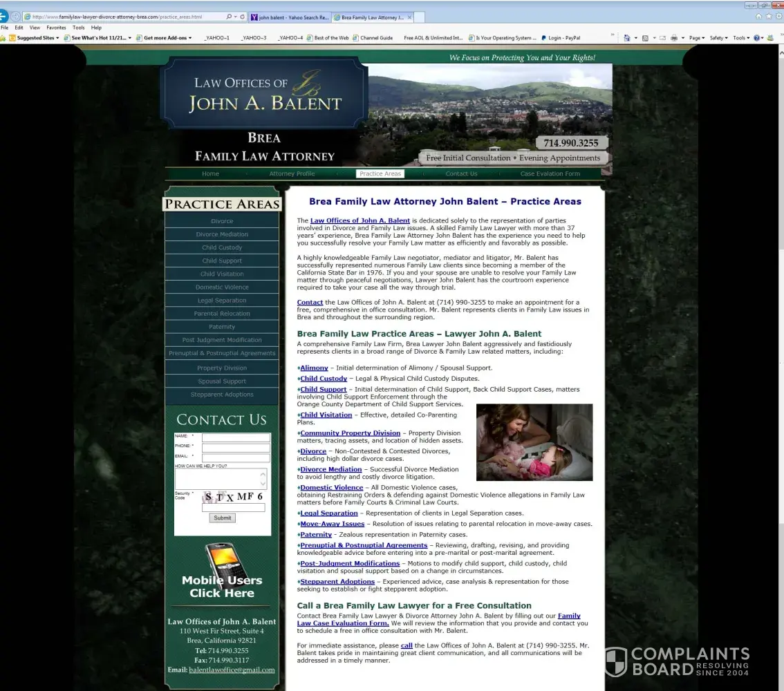
Task: Close the Brea Family Law Attorney tab
Action: pyautogui.click(x=409, y=17)
